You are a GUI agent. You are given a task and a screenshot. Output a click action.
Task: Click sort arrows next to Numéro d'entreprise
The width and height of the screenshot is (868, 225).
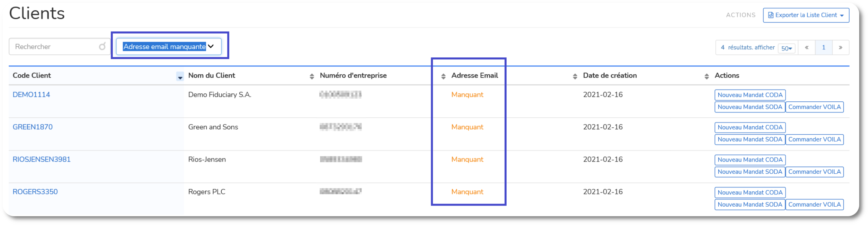coord(443,77)
